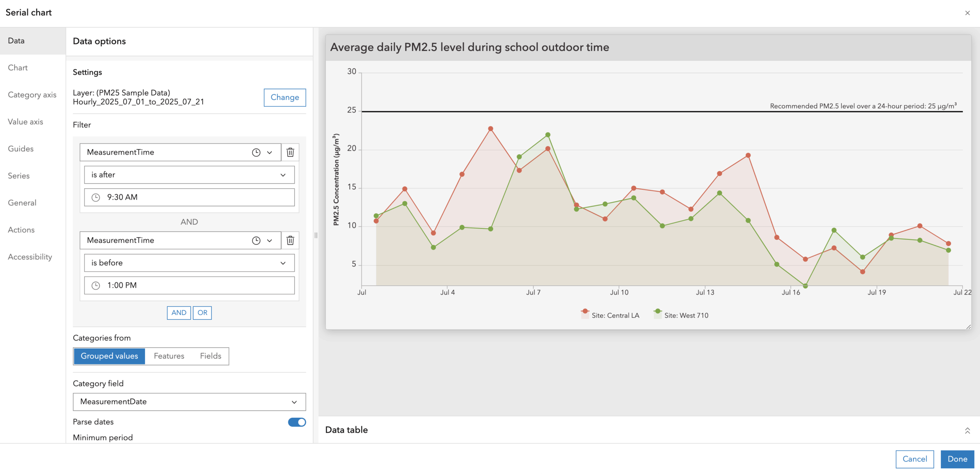Delete the 'is before' filter with trash icon

click(290, 240)
